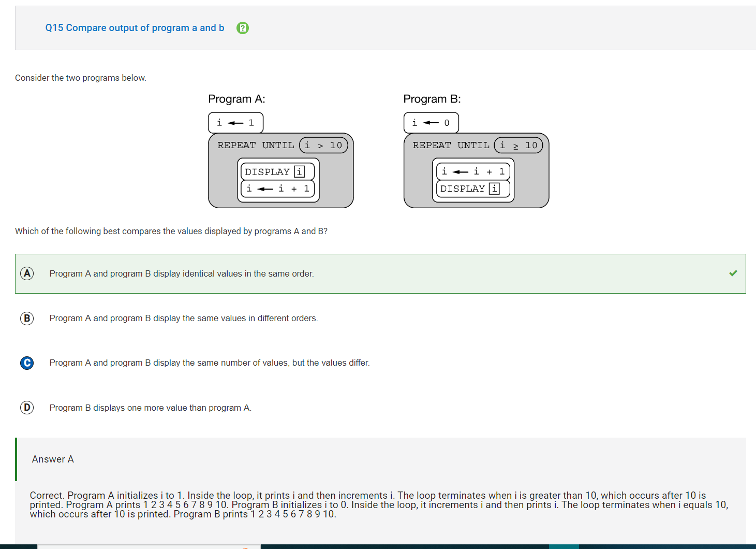Click 'i ← i + 1' block in Program B

[x=473, y=171]
